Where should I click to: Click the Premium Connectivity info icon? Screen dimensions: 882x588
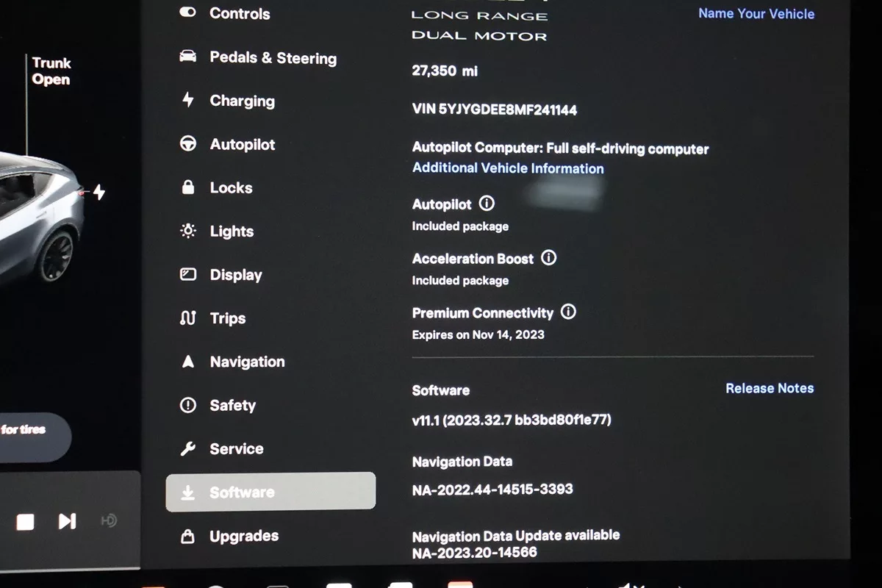point(568,312)
